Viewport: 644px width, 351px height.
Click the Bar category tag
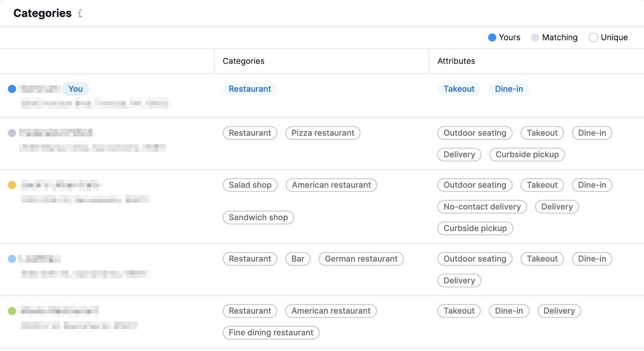coord(297,259)
